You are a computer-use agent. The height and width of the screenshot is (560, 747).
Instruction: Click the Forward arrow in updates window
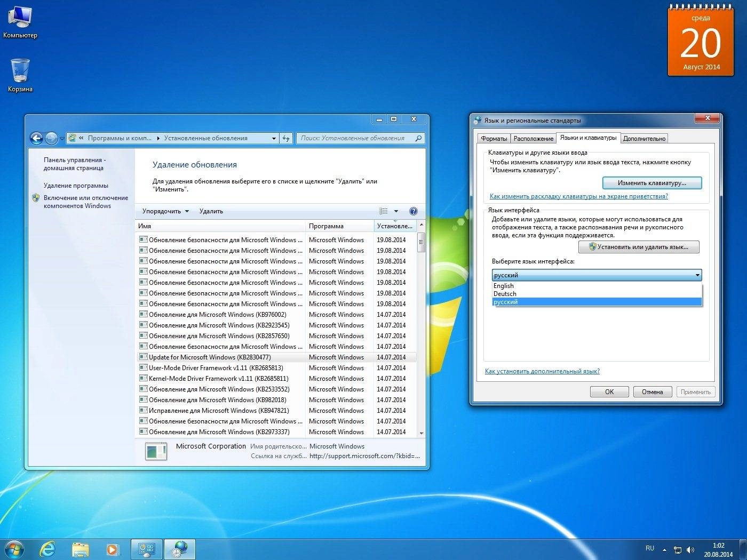click(51, 139)
